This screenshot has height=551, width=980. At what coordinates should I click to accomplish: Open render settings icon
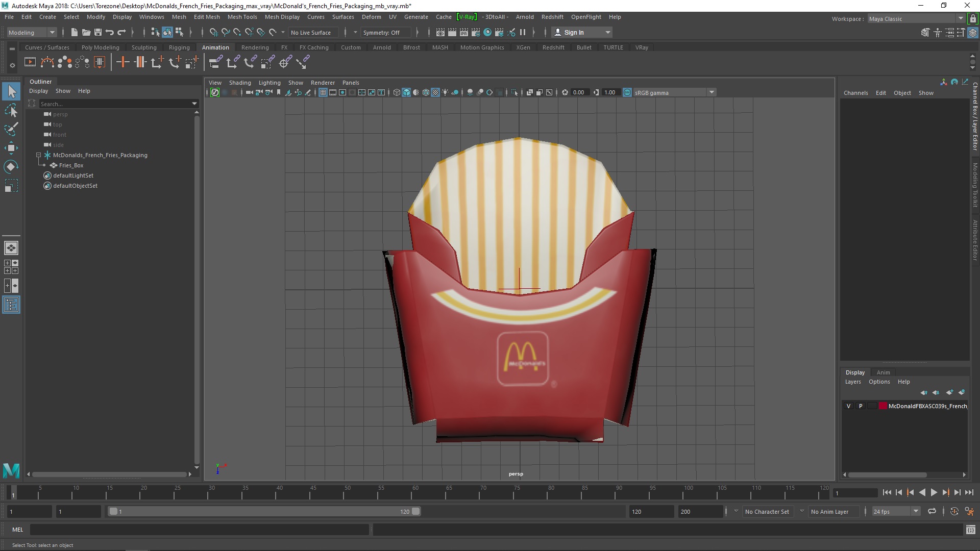point(476,32)
